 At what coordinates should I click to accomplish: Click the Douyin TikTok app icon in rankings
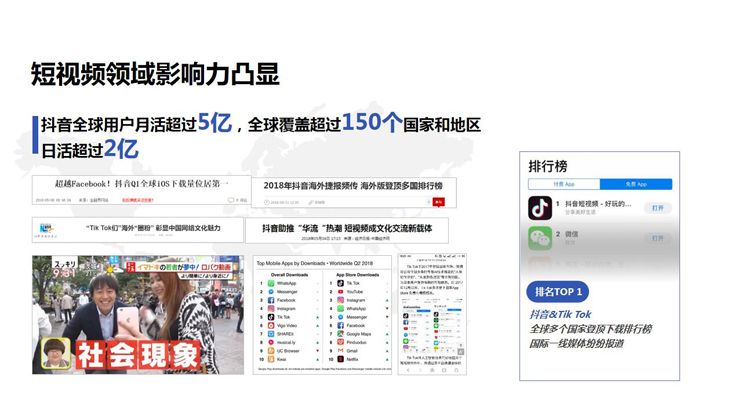pos(540,208)
